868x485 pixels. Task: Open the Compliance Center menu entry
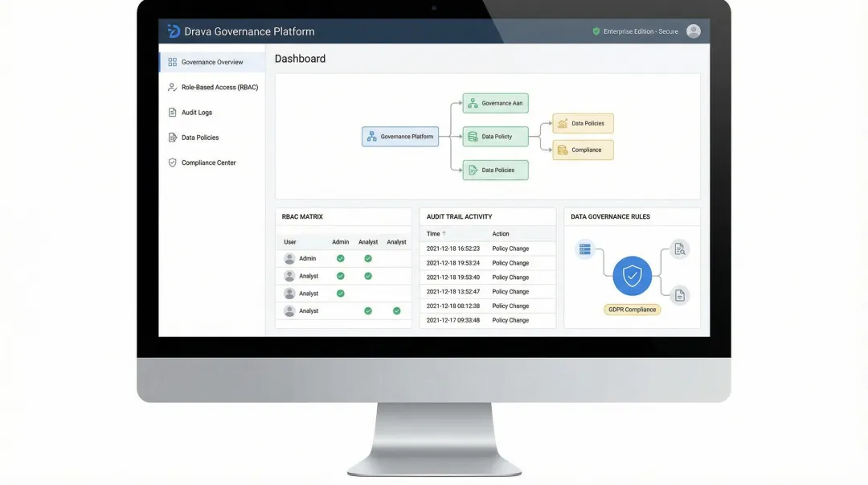(211, 162)
